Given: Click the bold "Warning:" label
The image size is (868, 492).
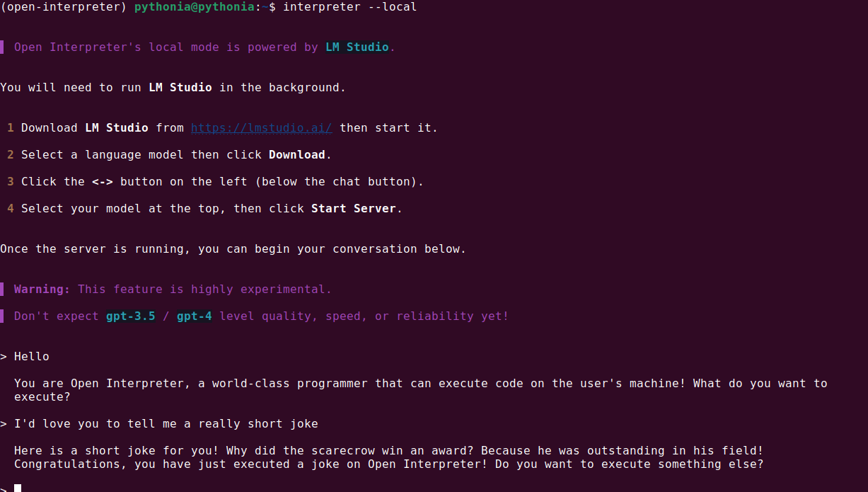Looking at the screenshot, I should pos(42,290).
